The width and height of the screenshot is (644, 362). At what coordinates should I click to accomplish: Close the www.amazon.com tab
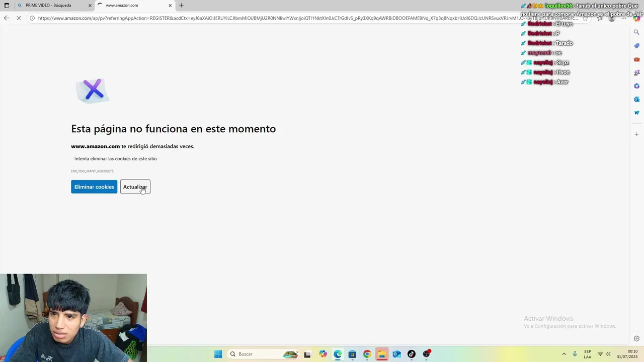(170, 6)
